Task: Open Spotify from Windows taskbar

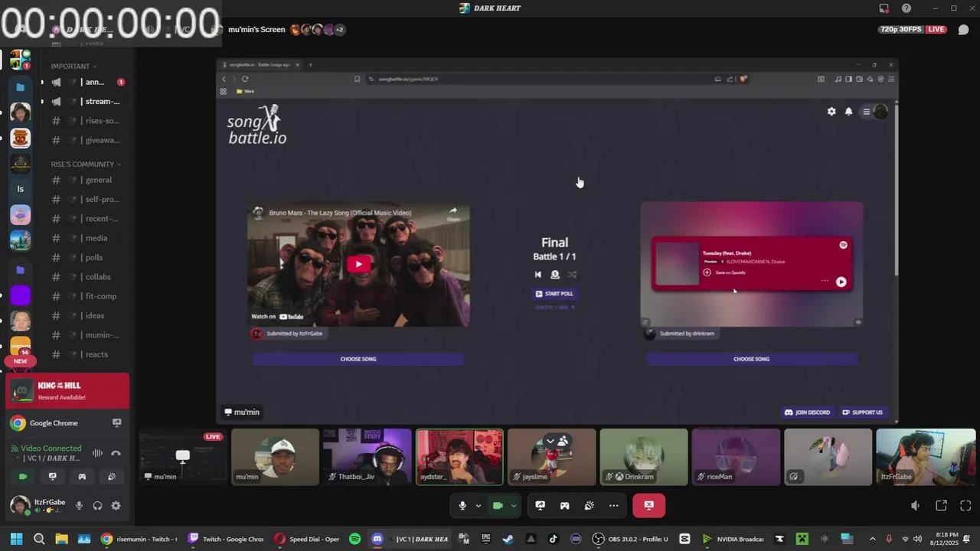Action: [354, 539]
